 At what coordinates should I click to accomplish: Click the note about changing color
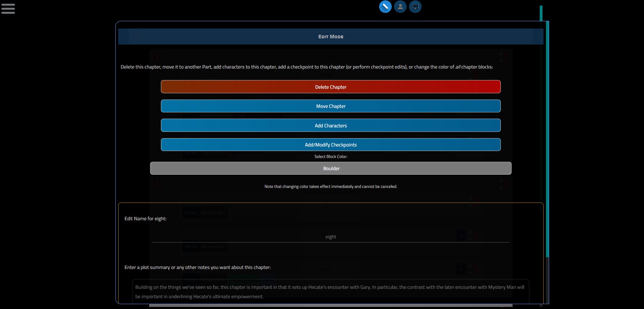click(331, 187)
